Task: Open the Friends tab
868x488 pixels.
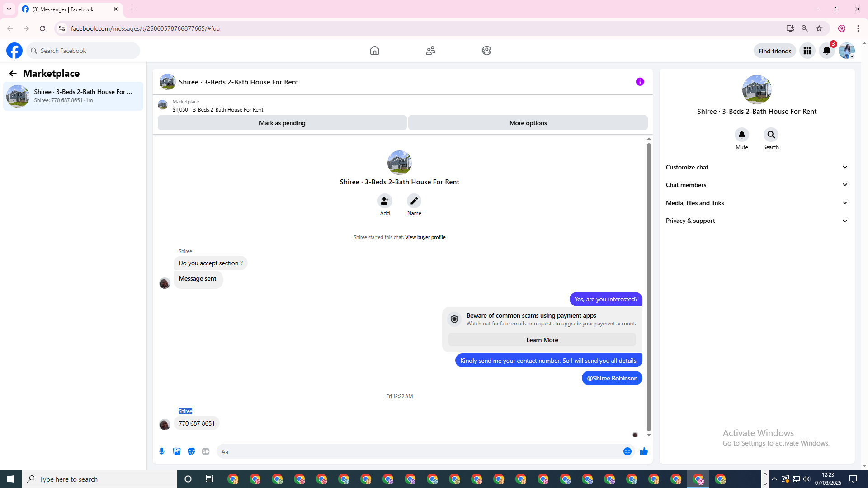Action: click(x=430, y=51)
